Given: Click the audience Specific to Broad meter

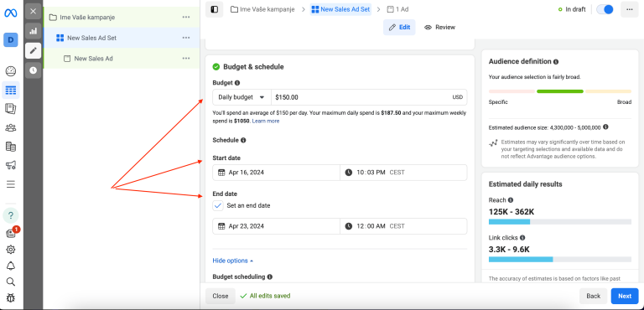Looking at the screenshot, I should click(560, 91).
